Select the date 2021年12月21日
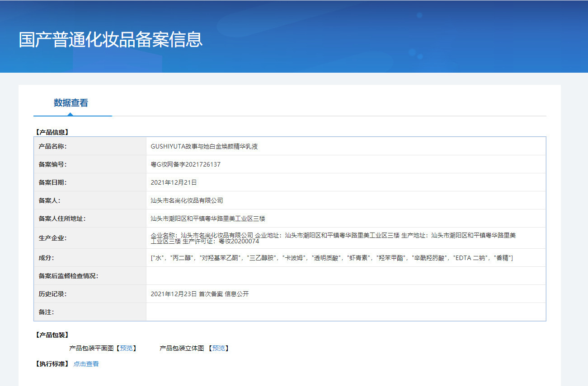Viewport: 588px width, 386px height. 174,182
